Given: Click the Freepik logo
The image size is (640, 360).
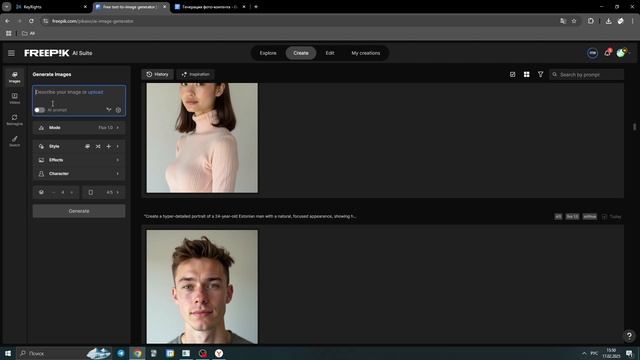Looking at the screenshot, I should [47, 53].
